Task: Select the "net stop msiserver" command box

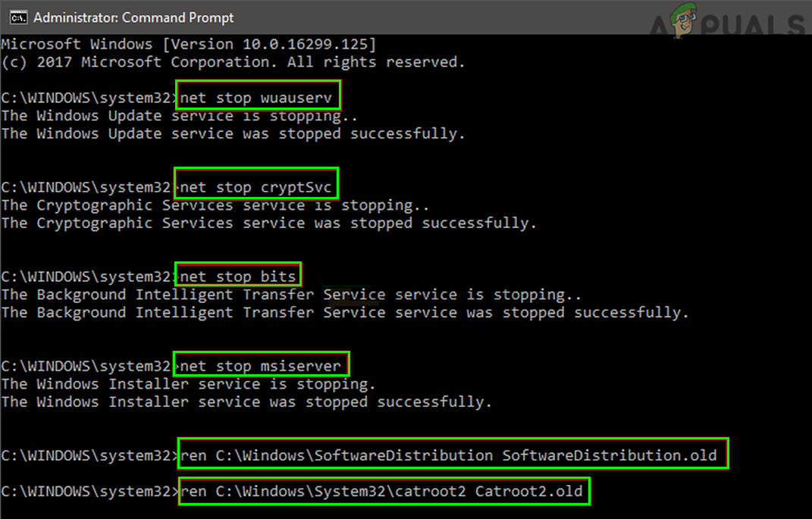Action: coord(262,365)
